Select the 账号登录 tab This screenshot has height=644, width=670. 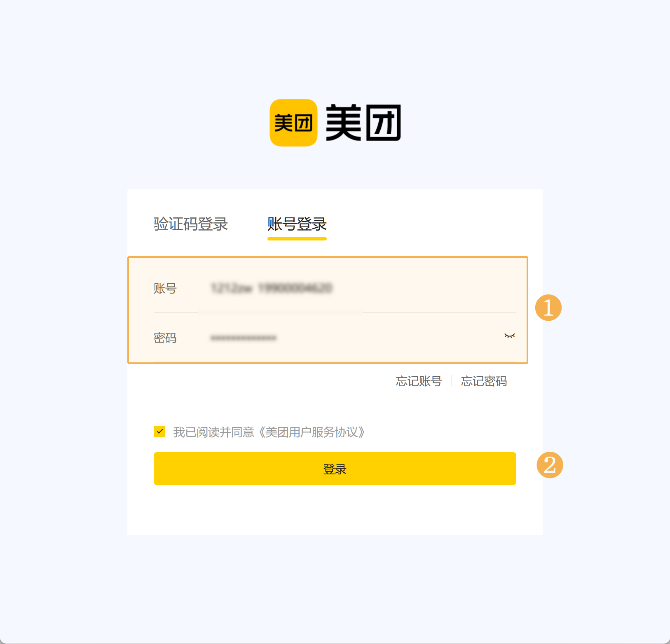[297, 224]
